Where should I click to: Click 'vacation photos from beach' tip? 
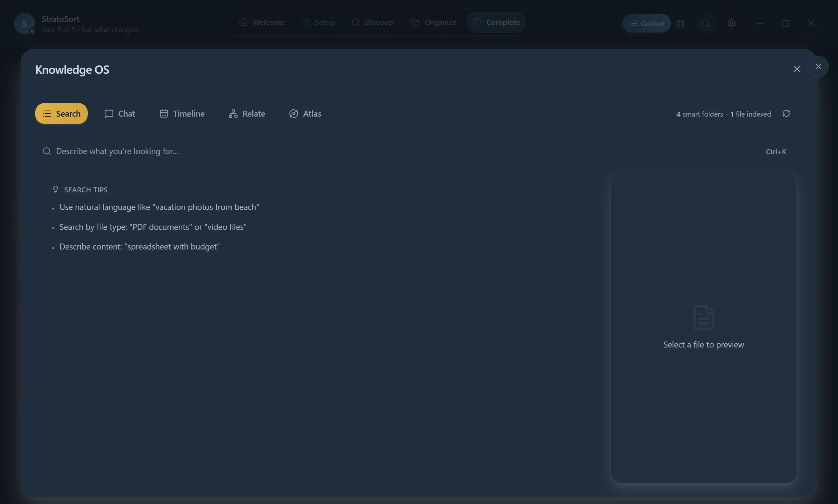coord(159,207)
